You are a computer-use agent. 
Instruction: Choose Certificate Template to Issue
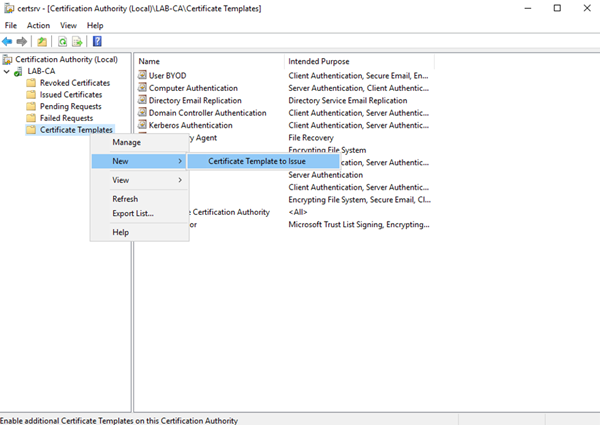pyautogui.click(x=256, y=161)
